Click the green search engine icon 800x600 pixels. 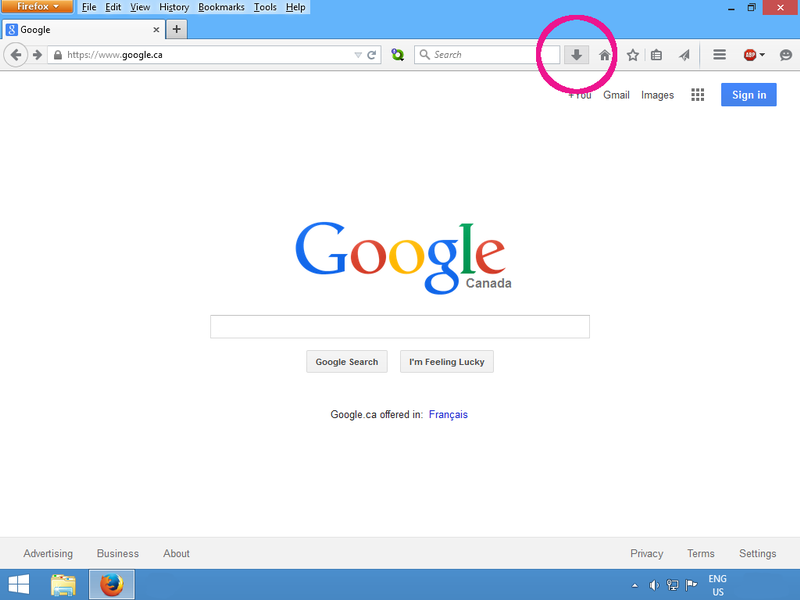click(397, 55)
